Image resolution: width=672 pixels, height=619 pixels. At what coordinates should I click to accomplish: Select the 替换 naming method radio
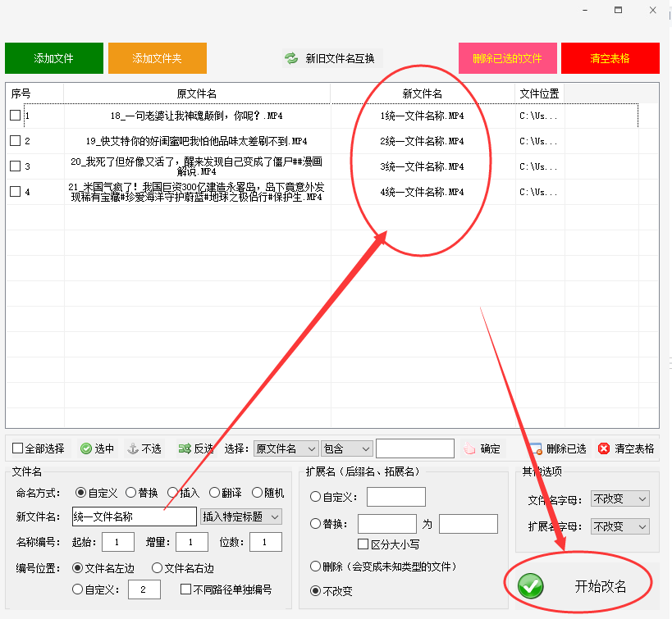pos(130,493)
